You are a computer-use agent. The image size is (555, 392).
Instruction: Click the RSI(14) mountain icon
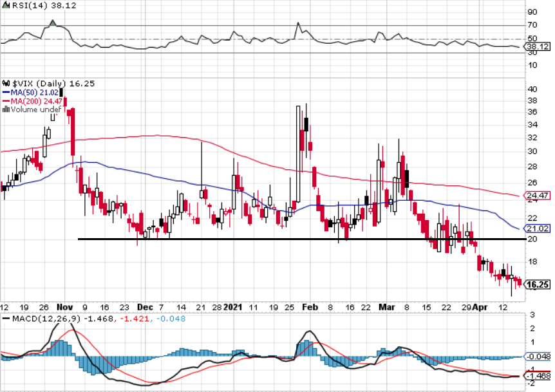pyautogui.click(x=6, y=5)
